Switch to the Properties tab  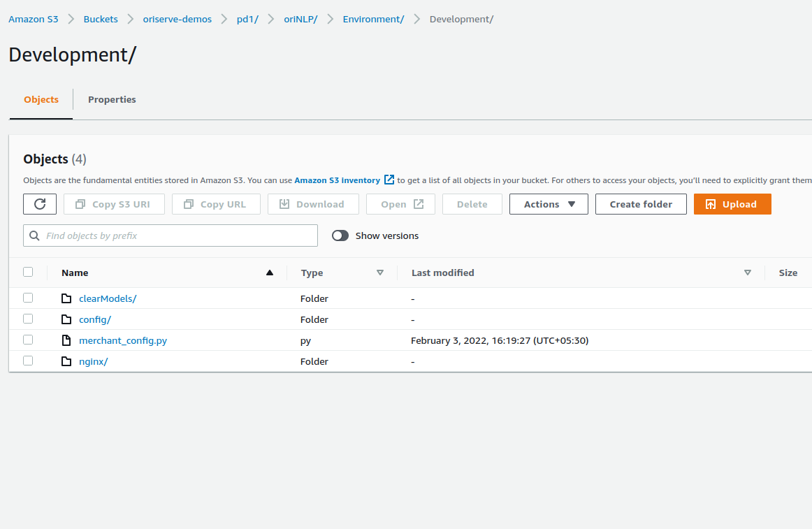pos(112,99)
